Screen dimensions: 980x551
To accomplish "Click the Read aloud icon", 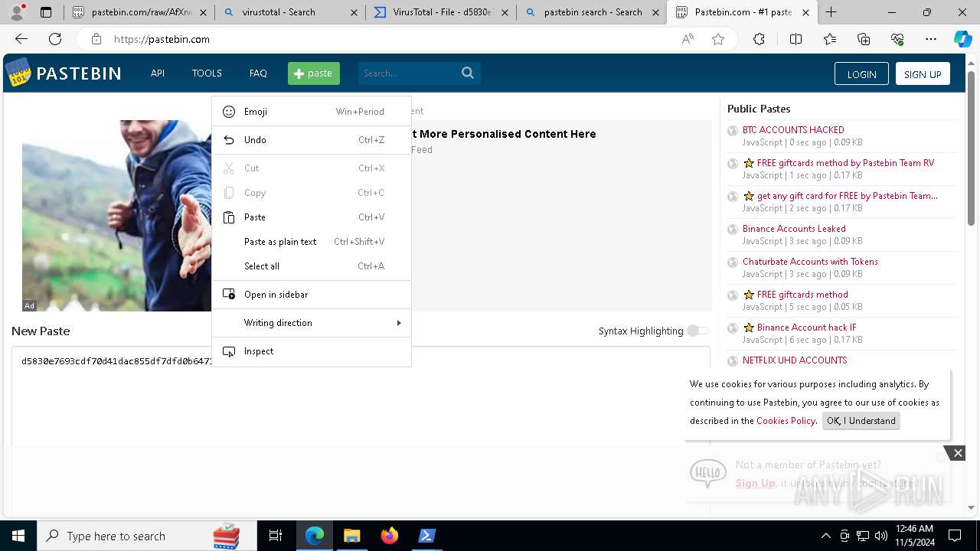I will pyautogui.click(x=688, y=39).
